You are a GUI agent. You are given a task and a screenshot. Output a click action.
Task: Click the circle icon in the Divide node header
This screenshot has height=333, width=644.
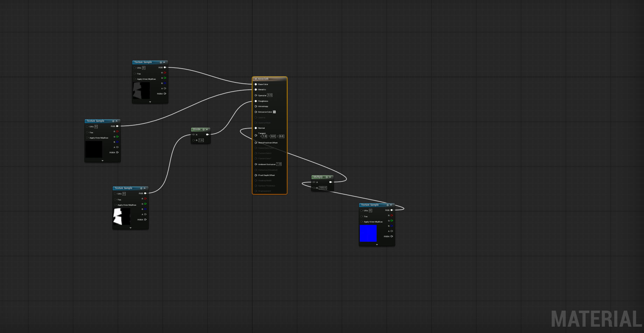click(203, 129)
